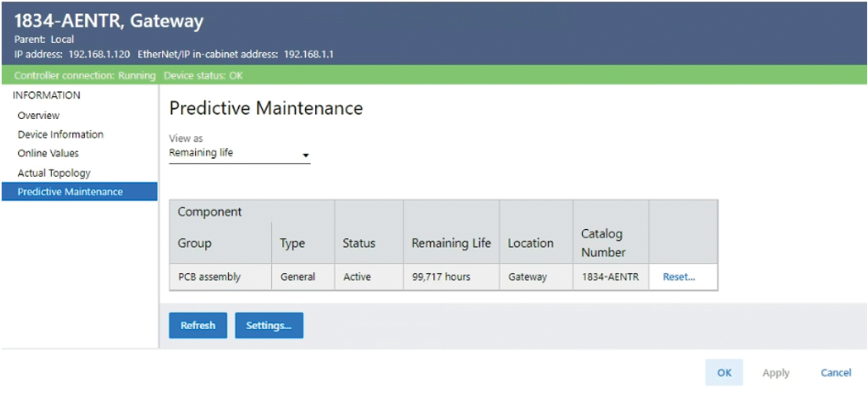868x401 pixels.
Task: Click the Remaining Life column header
Action: click(x=451, y=243)
